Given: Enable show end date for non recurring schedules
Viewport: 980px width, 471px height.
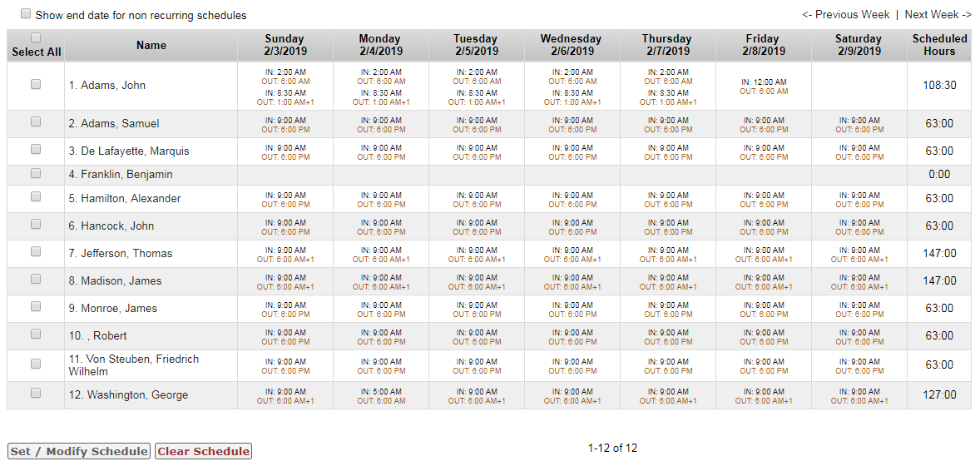Looking at the screenshot, I should point(26,14).
